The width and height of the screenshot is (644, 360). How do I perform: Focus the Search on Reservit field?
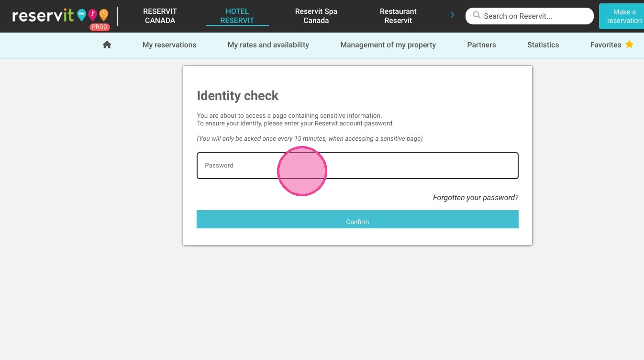[x=530, y=16]
